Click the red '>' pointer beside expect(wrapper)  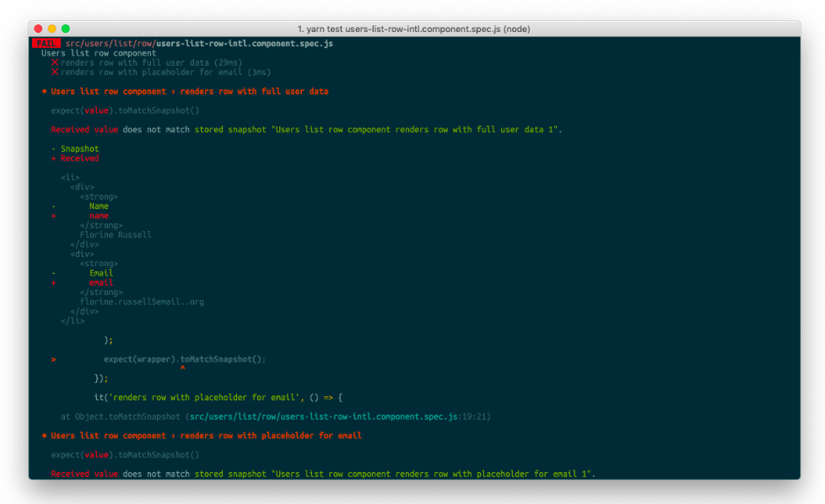click(54, 360)
